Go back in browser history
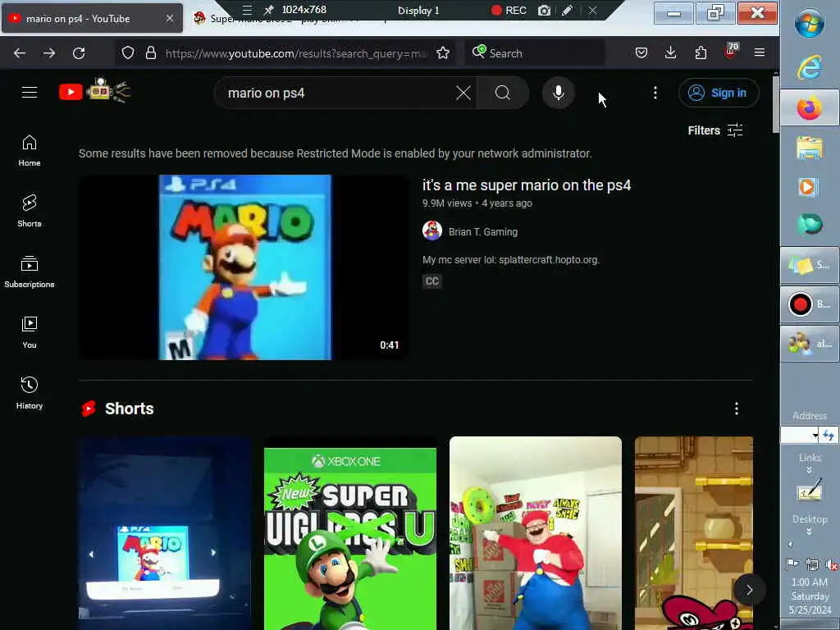This screenshot has height=630, width=840. point(20,53)
